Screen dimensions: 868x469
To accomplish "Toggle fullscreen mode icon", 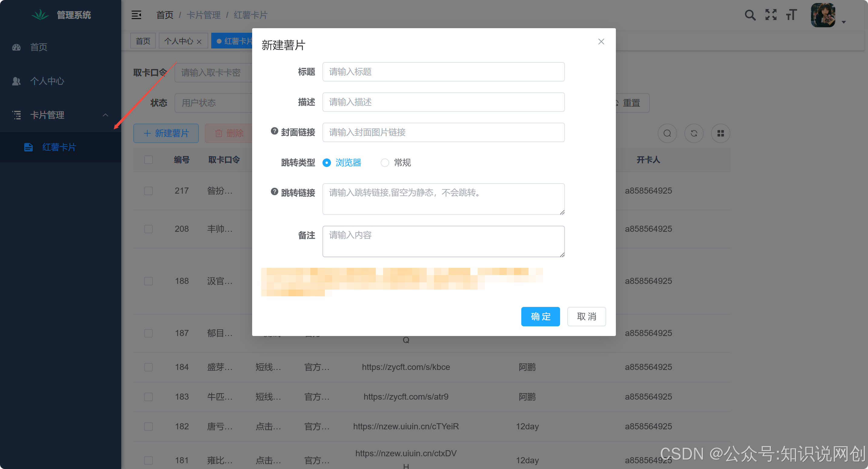I will pyautogui.click(x=771, y=15).
